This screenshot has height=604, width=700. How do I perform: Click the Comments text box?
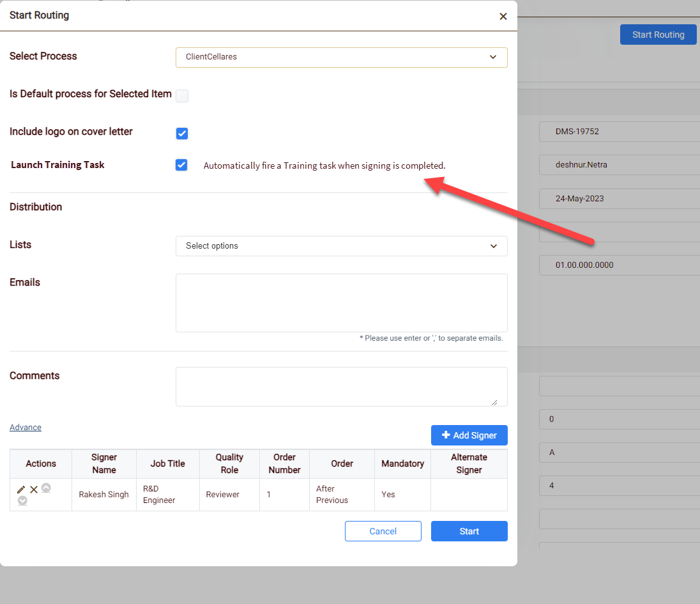click(x=342, y=387)
